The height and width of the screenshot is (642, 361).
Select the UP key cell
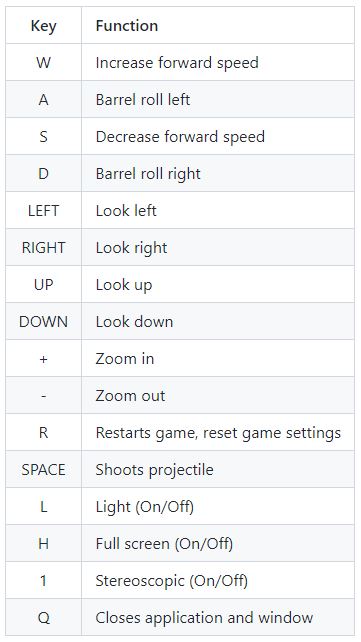[43, 284]
